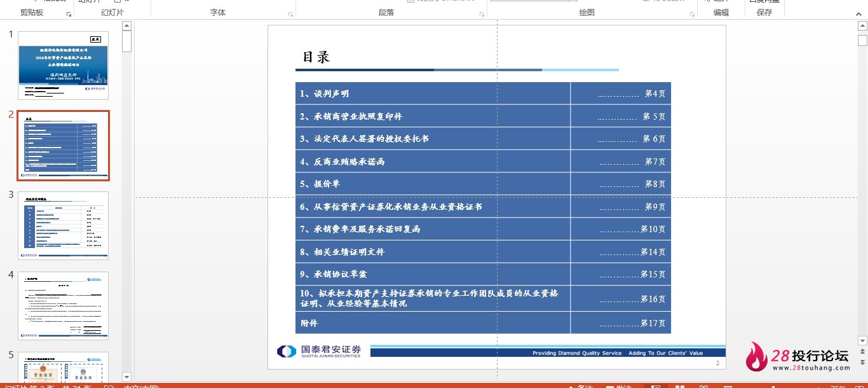
Task: Click the 第4页 page number cell
Action: 621,94
